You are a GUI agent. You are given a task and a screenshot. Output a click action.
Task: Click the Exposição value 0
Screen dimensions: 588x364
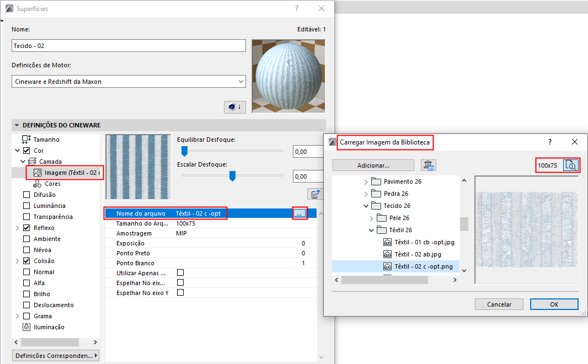click(x=303, y=243)
